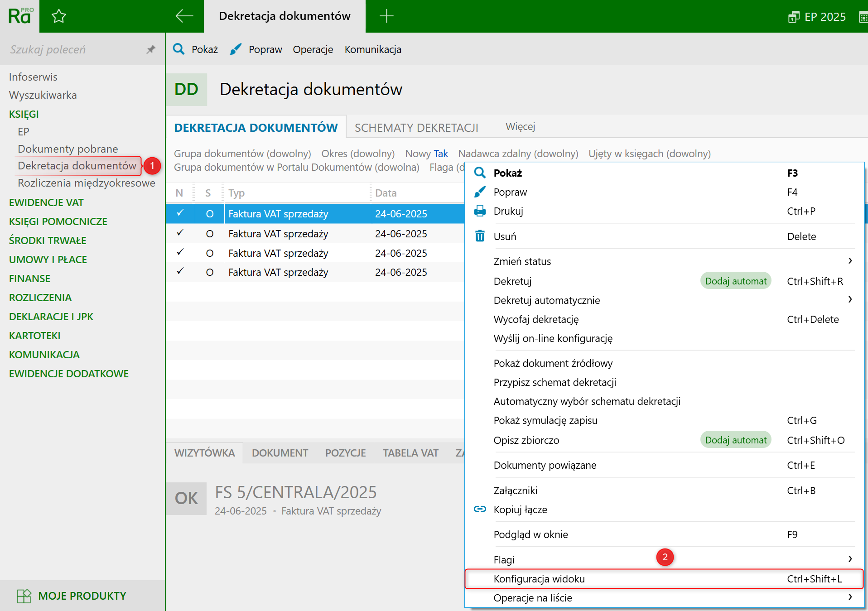
Task: Click the brush Popraw toolbar icon
Action: click(x=236, y=49)
